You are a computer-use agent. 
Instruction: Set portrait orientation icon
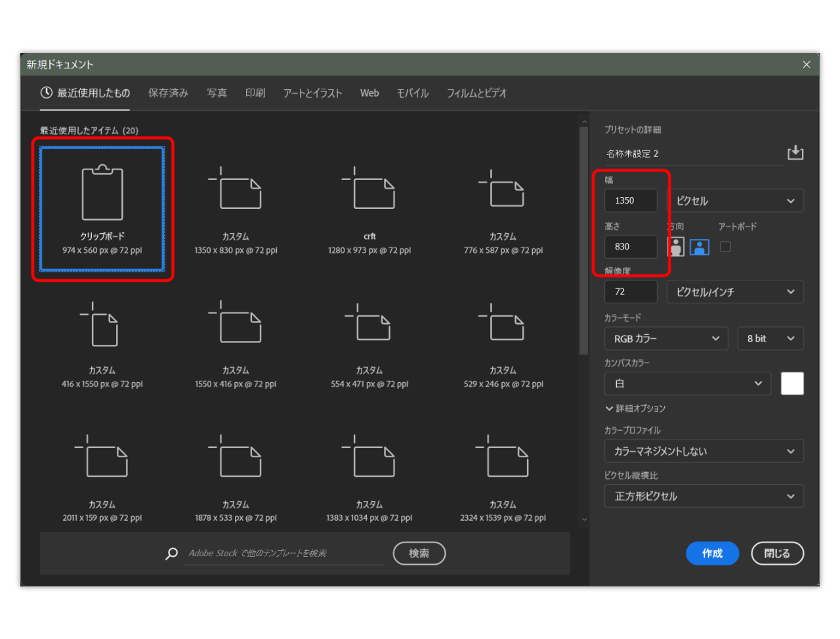[676, 247]
